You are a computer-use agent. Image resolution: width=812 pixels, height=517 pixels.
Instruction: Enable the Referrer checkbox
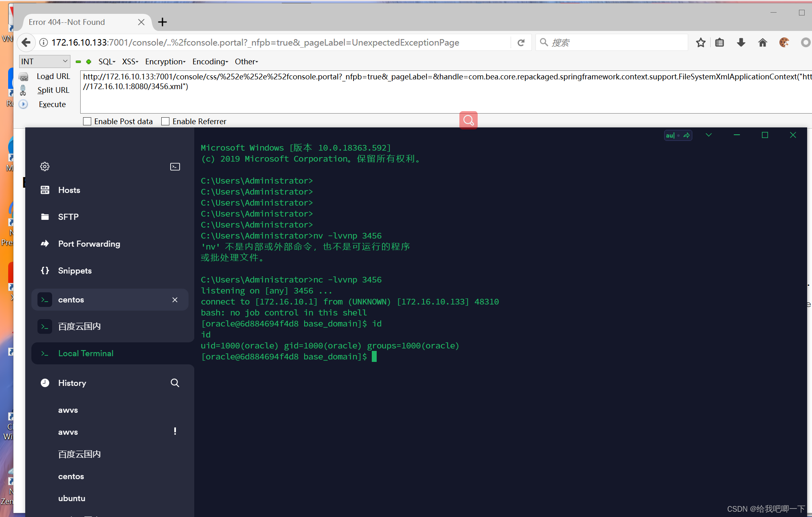click(x=165, y=121)
